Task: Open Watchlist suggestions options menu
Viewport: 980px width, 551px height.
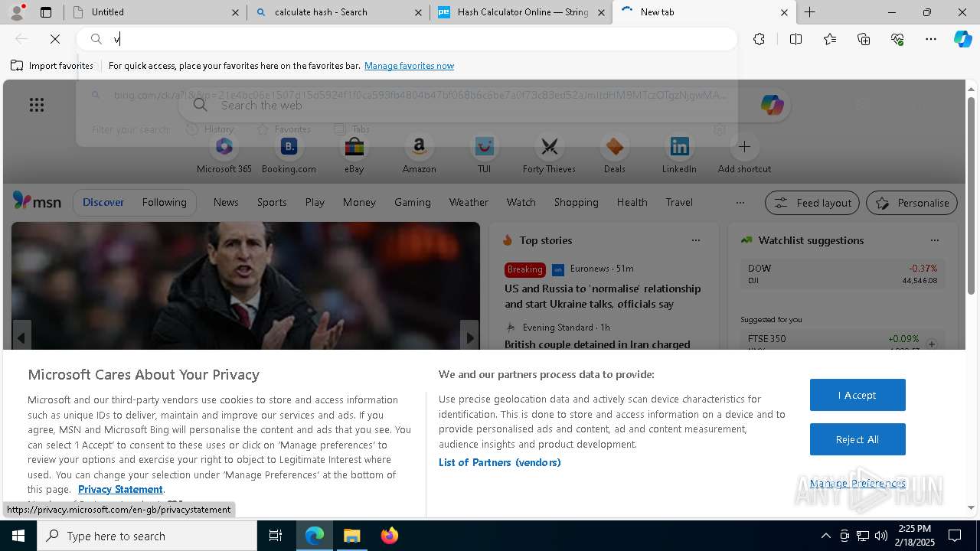Action: coord(935,240)
